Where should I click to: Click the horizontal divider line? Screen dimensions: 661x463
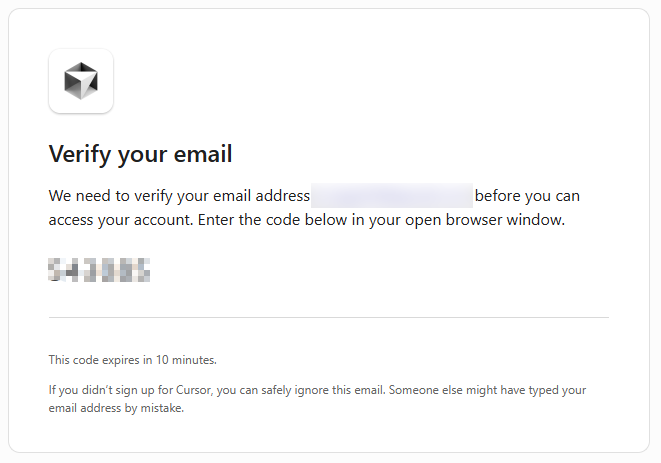329,318
